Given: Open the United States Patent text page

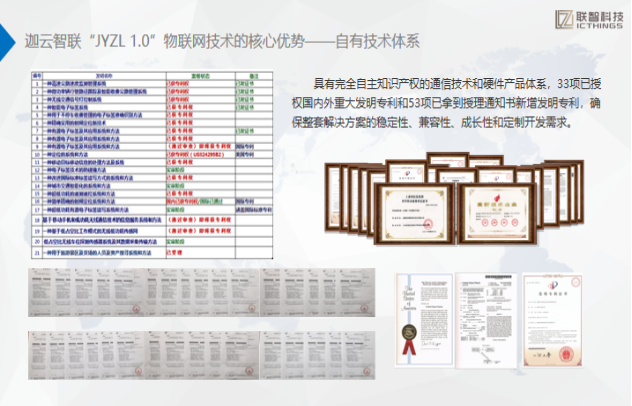Looking at the screenshot, I should 486,320.
